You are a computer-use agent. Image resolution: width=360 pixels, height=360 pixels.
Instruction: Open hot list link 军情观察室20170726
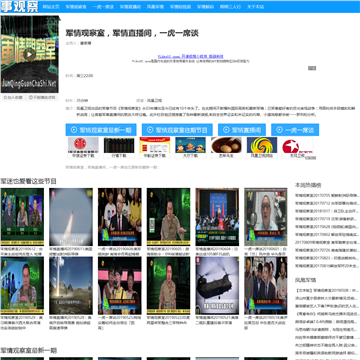pos(327,250)
